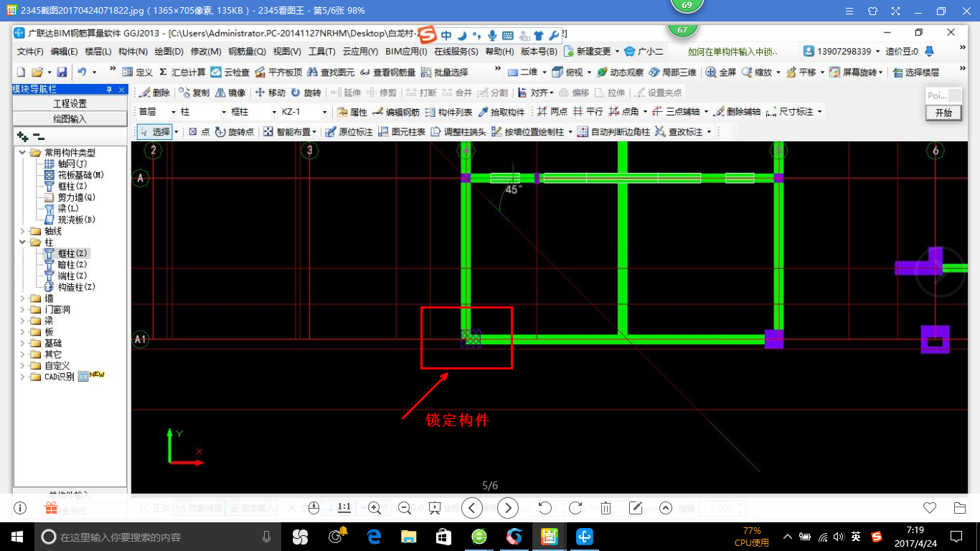Click the 绘图输入 navigation button
The width and height of the screenshot is (980, 551).
click(x=70, y=118)
